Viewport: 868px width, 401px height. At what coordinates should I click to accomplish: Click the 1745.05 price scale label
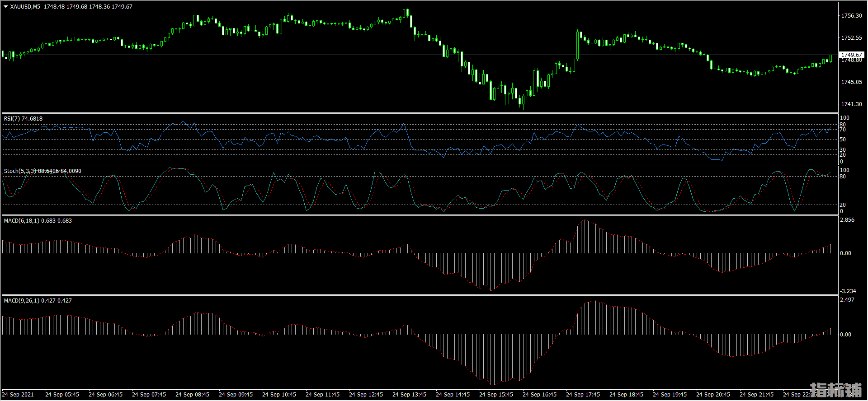point(851,82)
